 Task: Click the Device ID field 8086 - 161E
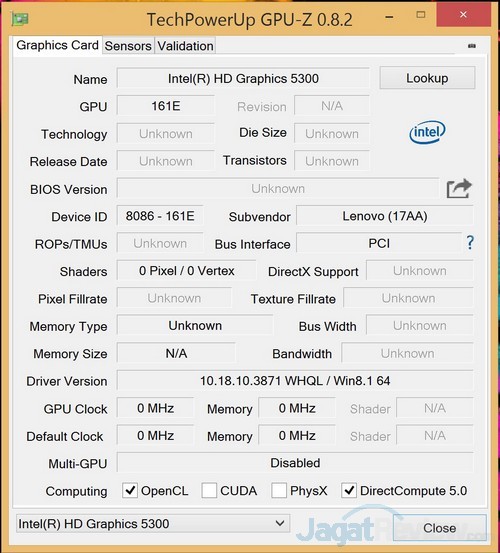(160, 216)
